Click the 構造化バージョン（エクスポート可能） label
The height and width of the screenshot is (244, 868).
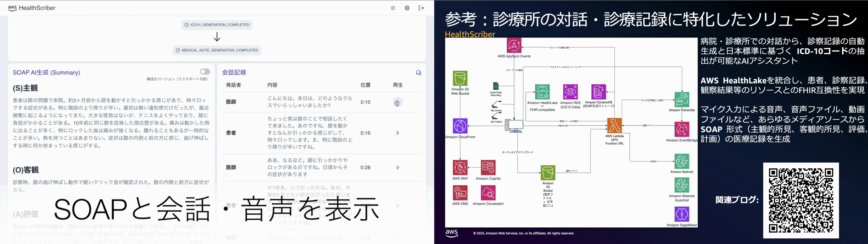(x=177, y=79)
